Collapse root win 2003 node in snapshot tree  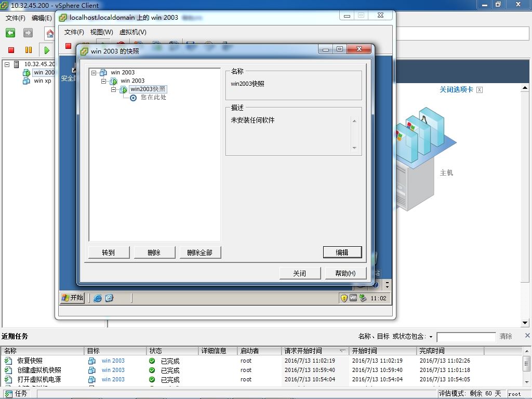[x=94, y=73]
